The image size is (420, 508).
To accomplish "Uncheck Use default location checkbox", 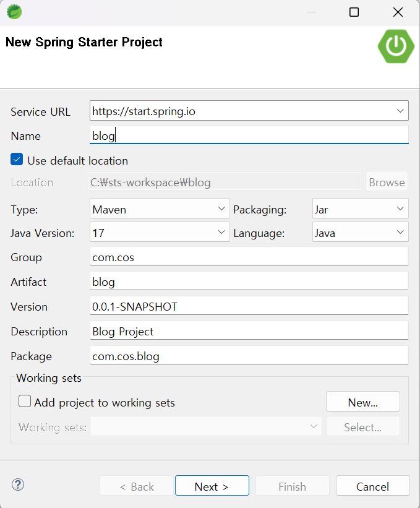I will click(17, 160).
